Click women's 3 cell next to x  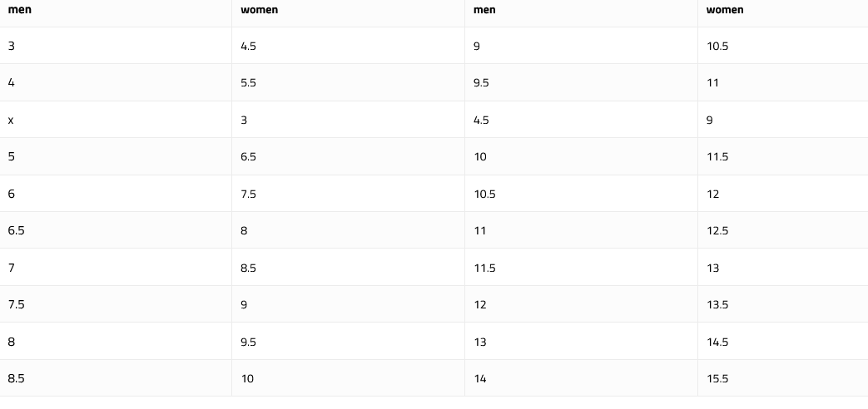point(244,120)
